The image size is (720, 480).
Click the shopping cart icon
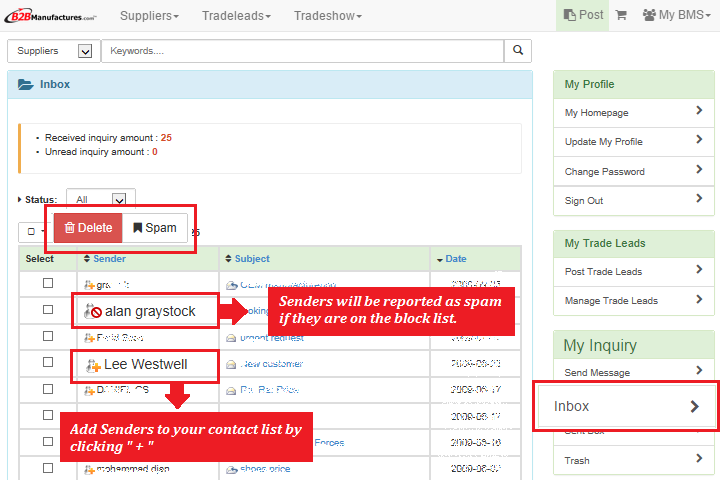(621, 15)
